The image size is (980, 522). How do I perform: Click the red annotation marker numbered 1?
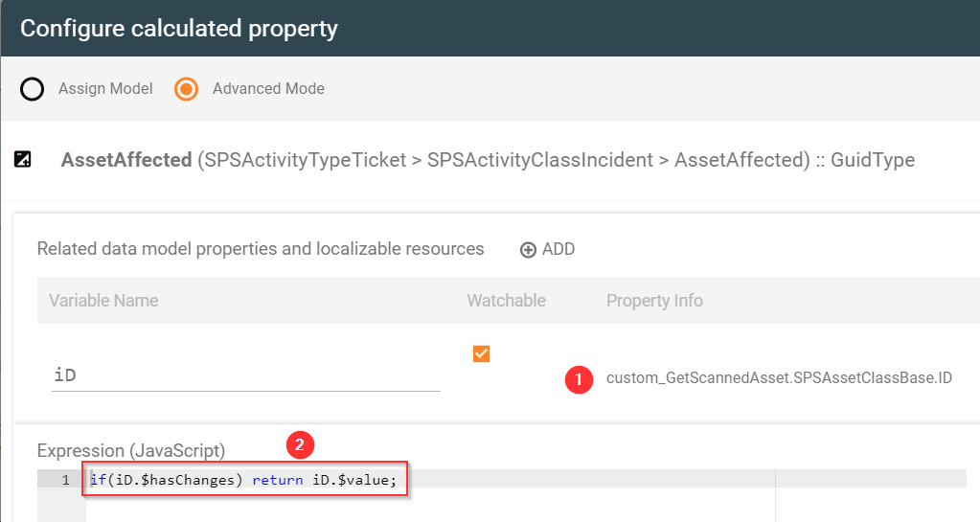577,379
